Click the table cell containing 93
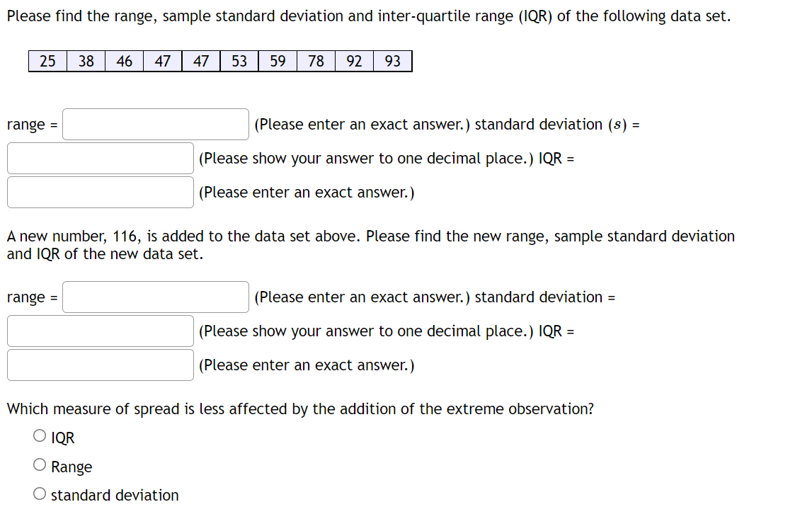Viewport: 812px width, 519px height. [x=391, y=61]
